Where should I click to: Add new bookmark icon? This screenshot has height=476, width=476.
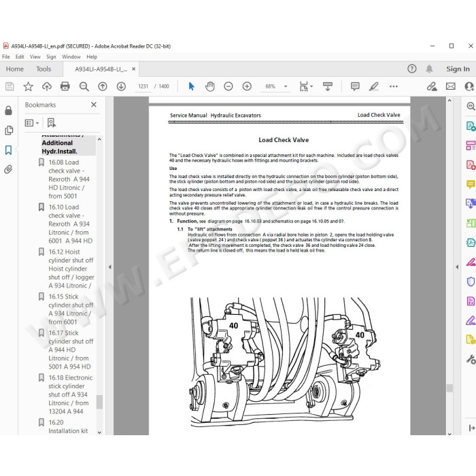pyautogui.click(x=52, y=123)
